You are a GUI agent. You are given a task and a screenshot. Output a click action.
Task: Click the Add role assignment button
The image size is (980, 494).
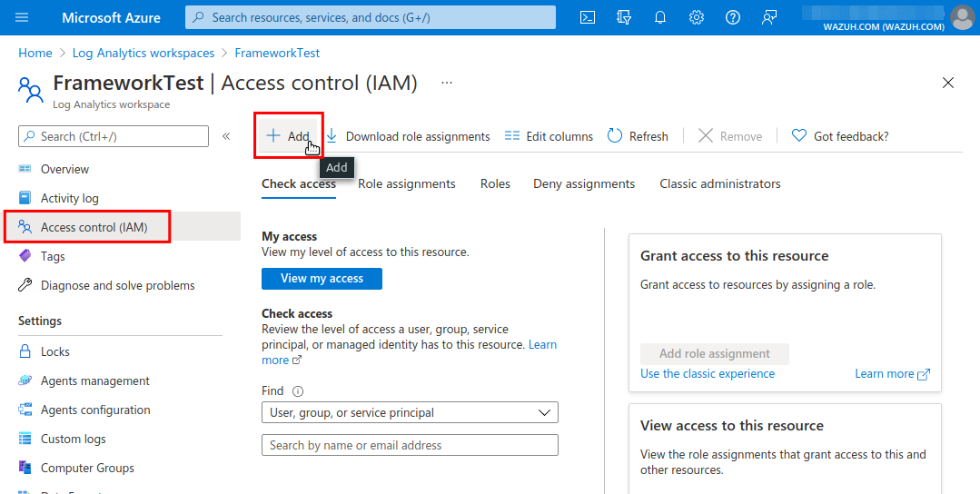tap(715, 353)
